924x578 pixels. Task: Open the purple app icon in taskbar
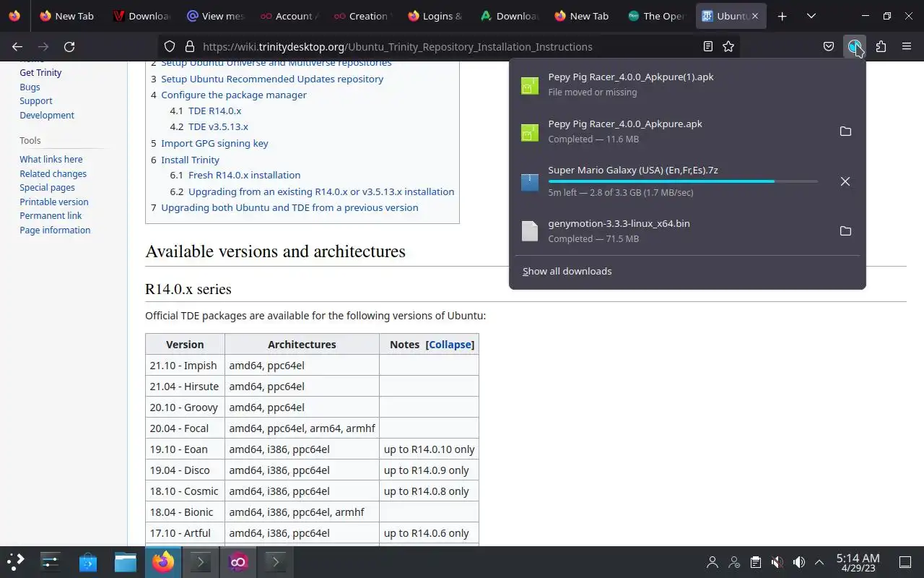[238, 561]
